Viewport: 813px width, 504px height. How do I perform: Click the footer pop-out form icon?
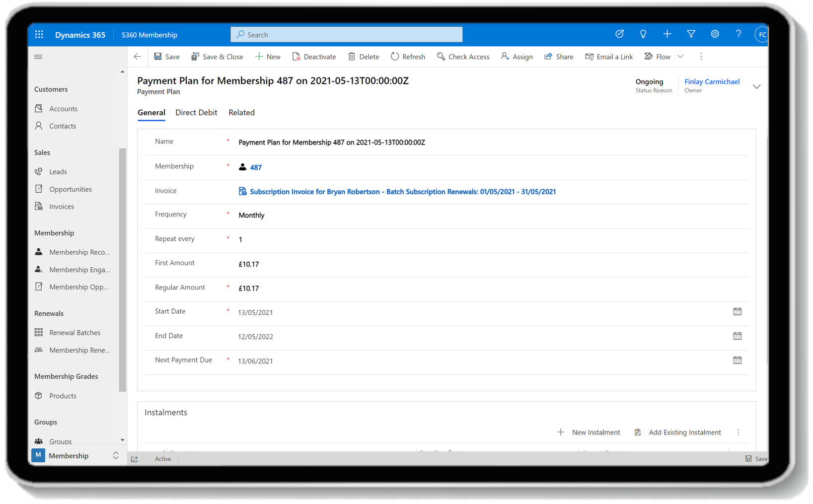(x=134, y=459)
